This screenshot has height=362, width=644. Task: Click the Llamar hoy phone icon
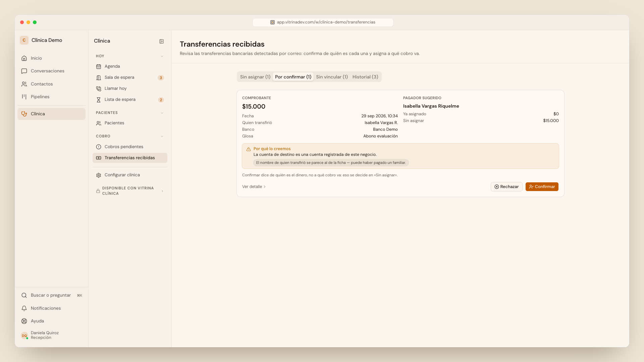[x=99, y=88]
